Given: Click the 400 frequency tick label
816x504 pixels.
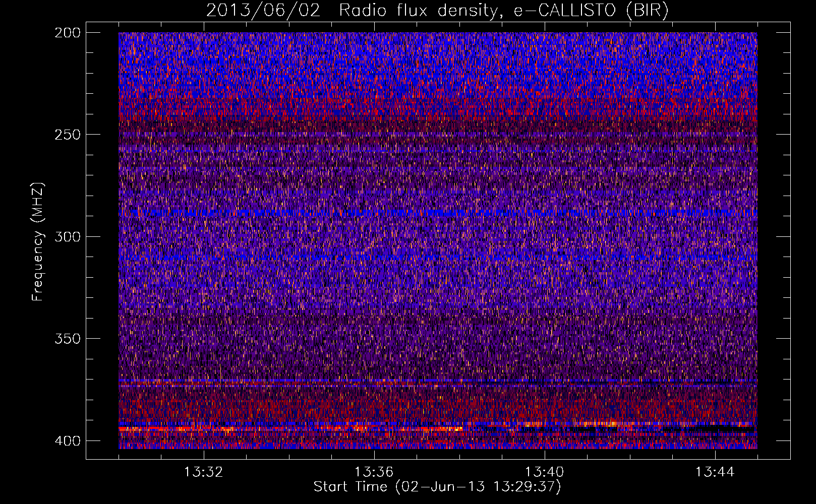Looking at the screenshot, I should click(67, 441).
